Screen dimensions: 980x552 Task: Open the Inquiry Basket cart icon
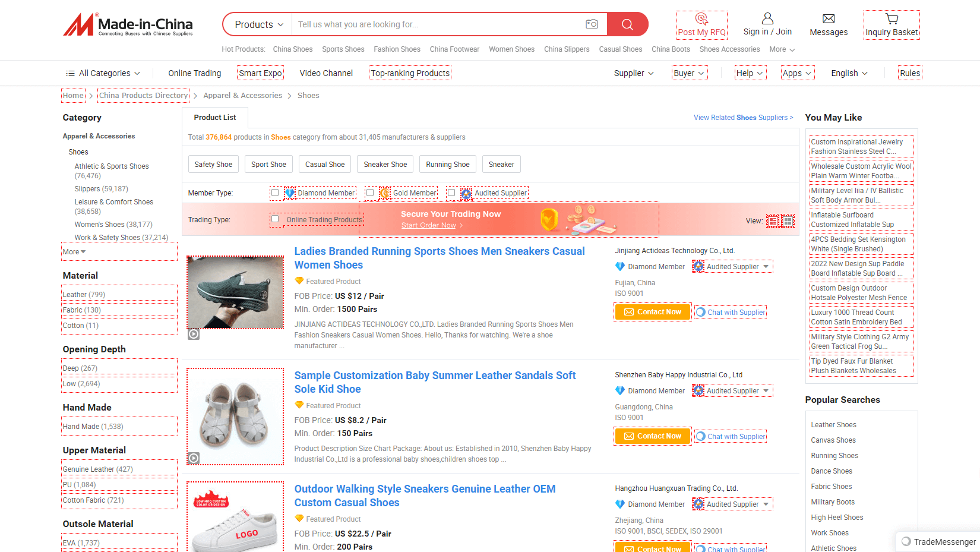pyautogui.click(x=892, y=19)
